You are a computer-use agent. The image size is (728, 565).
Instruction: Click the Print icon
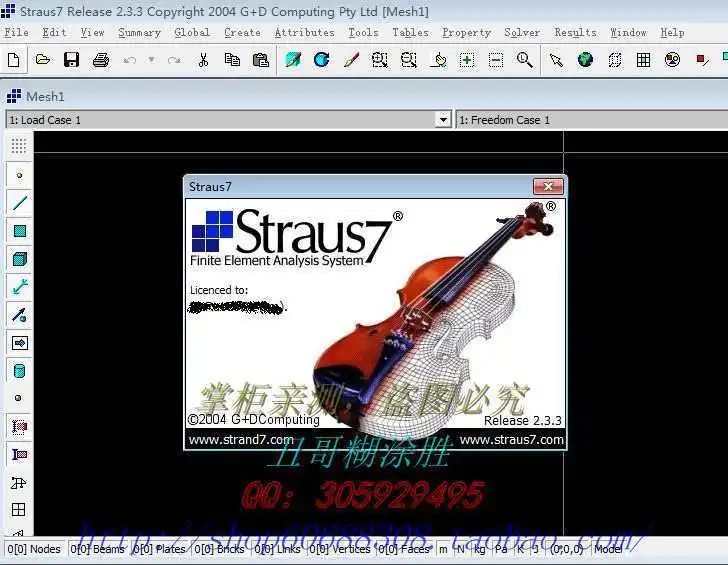(x=101, y=60)
